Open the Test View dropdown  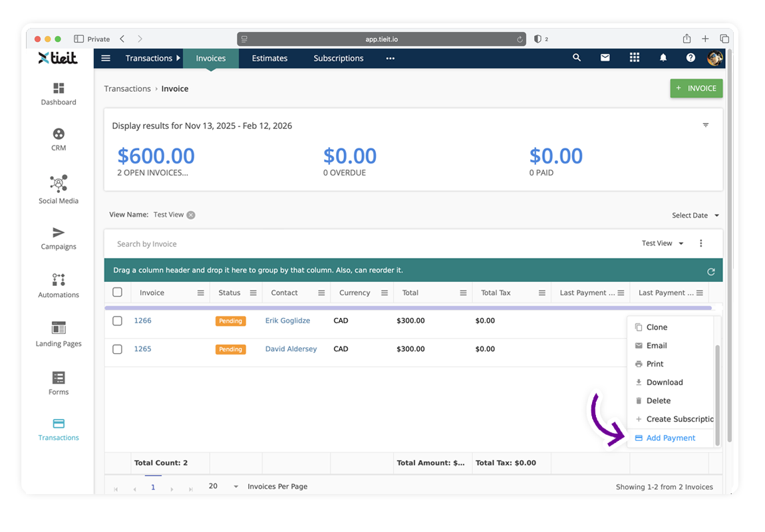pos(662,243)
